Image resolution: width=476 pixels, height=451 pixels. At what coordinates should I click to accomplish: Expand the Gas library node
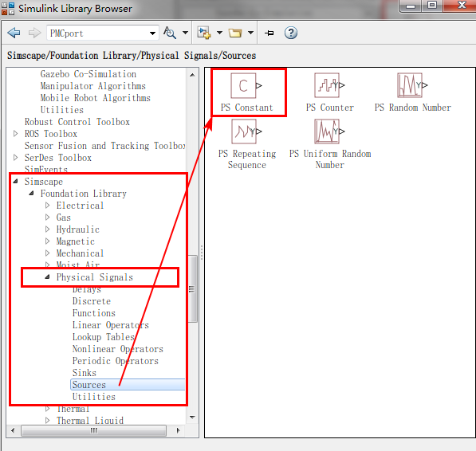(47, 218)
